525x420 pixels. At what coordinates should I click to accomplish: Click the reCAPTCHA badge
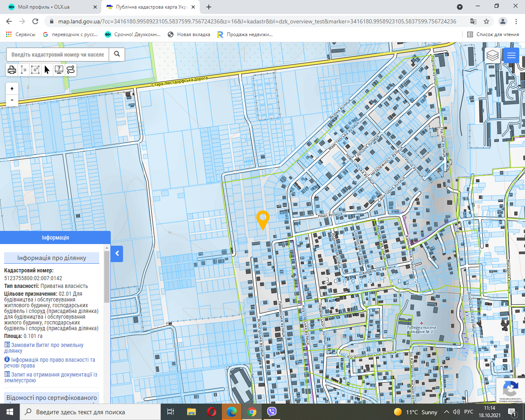(x=510, y=390)
